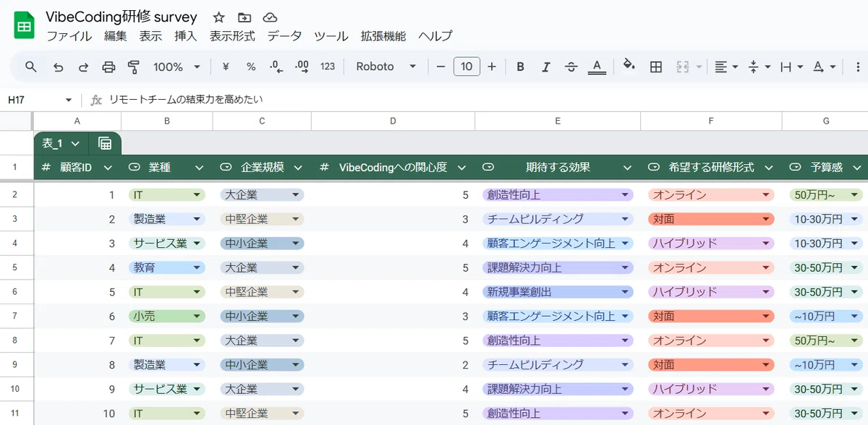
Task: Expand the 表_1 table menu
Action: (x=75, y=143)
